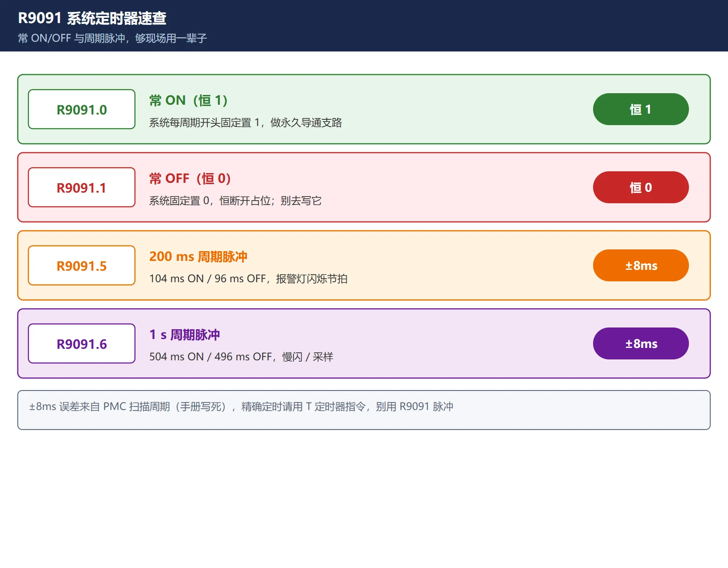Click the orange ±8ms badge
Screen dimensions: 728x568
(x=641, y=265)
